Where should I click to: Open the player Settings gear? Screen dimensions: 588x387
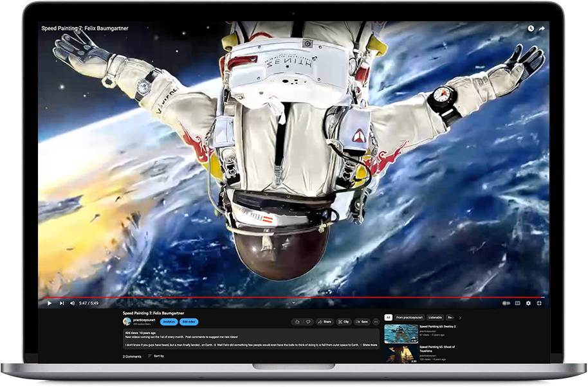pyautogui.click(x=528, y=303)
